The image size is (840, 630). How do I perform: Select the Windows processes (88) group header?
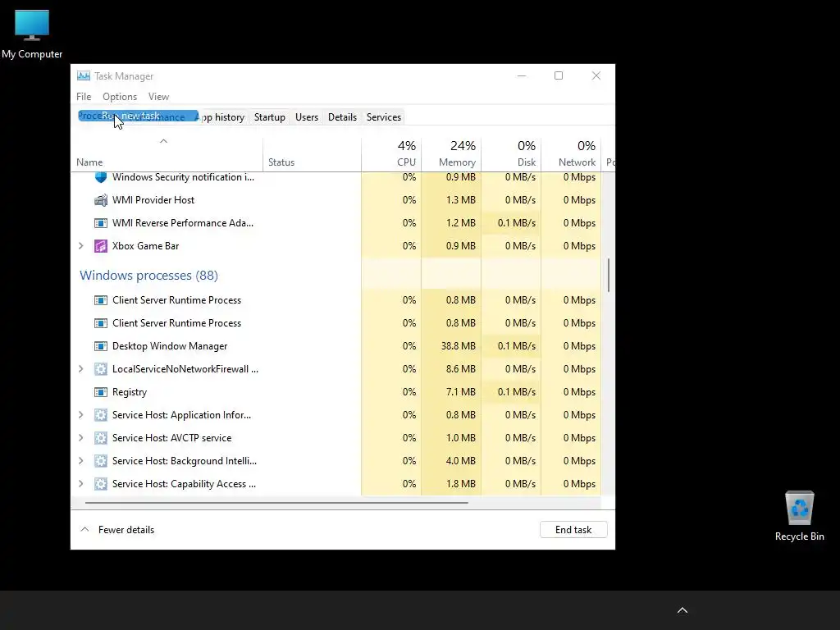coord(149,276)
